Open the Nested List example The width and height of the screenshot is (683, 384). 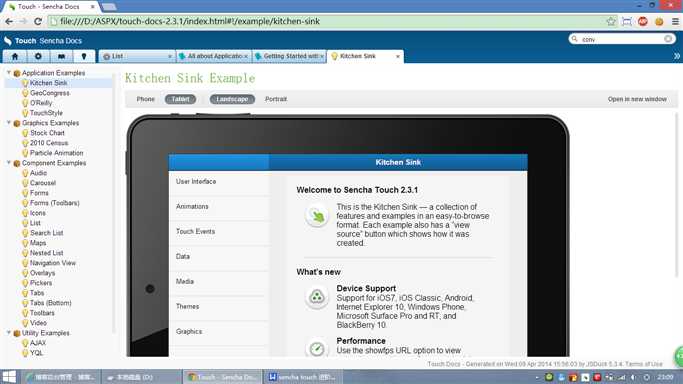click(x=47, y=253)
